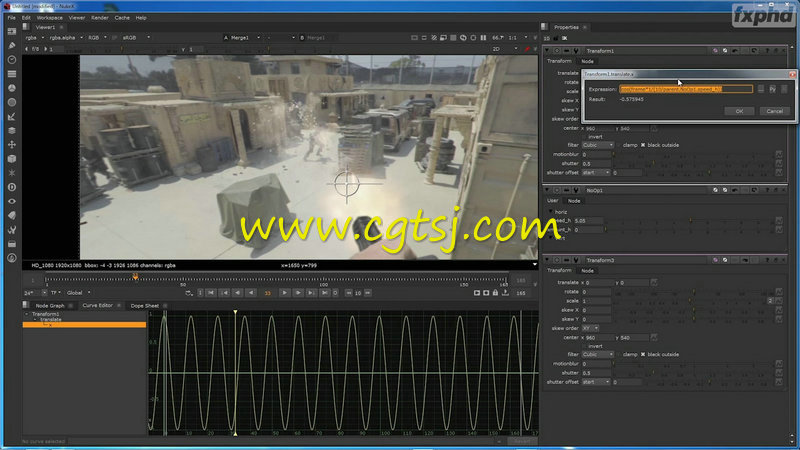Open the Color nodes toolbar icon

(12, 88)
